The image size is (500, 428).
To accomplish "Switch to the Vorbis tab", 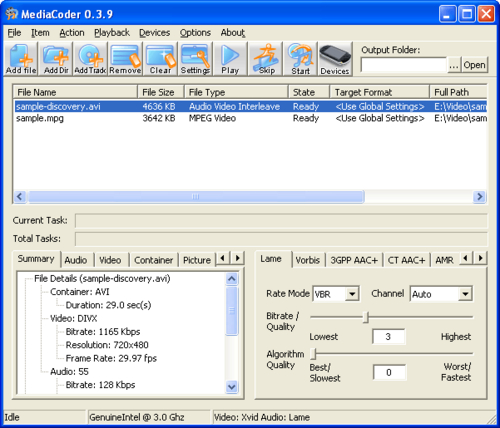I will click(x=308, y=260).
